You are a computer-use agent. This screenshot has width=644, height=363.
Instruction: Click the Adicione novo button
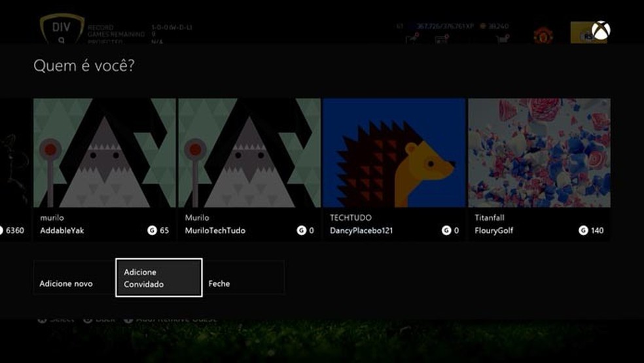coord(75,277)
